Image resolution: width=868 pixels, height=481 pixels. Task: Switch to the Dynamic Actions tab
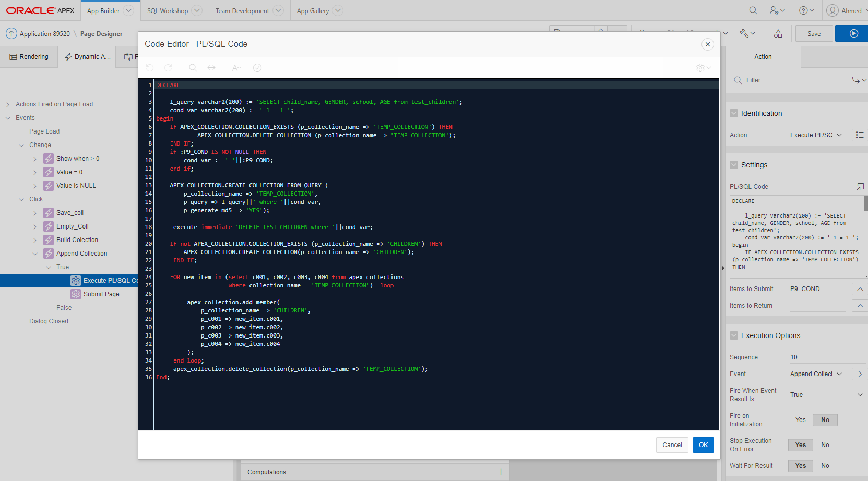point(87,57)
